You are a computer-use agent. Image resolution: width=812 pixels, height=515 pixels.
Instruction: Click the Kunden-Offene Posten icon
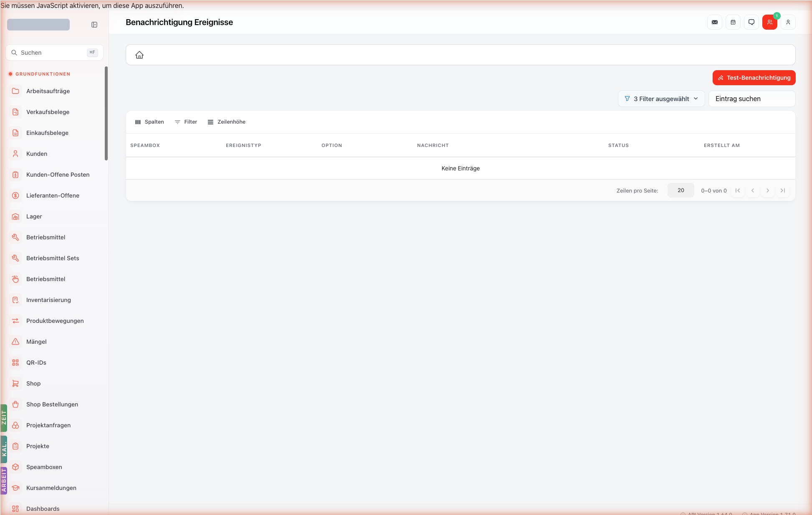15,175
